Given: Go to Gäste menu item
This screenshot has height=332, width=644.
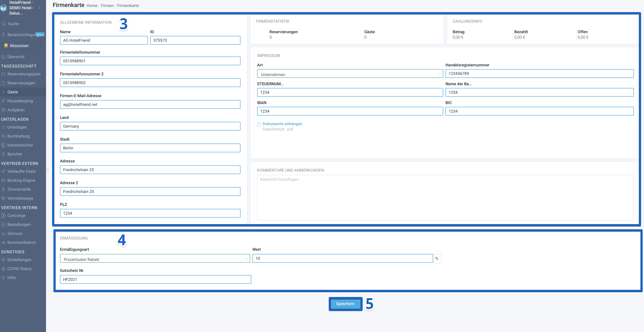Looking at the screenshot, I should [23, 92].
